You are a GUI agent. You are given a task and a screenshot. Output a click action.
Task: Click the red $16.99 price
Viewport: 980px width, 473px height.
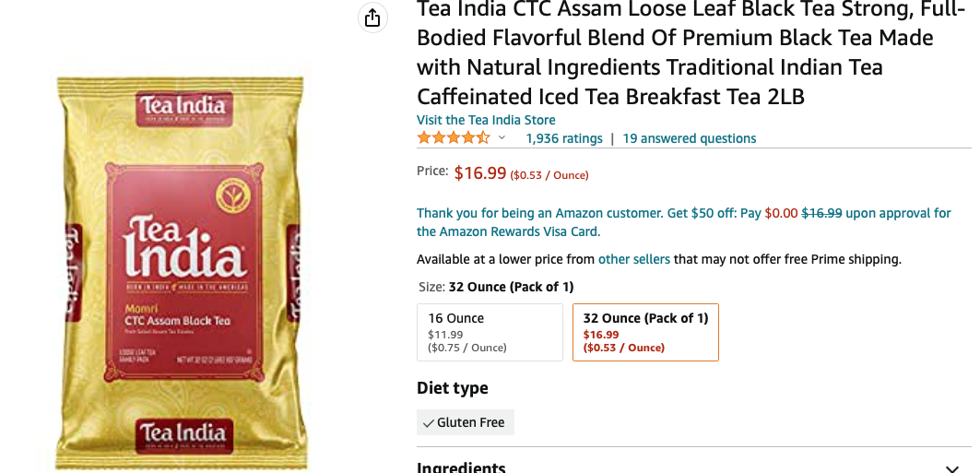pos(480,172)
